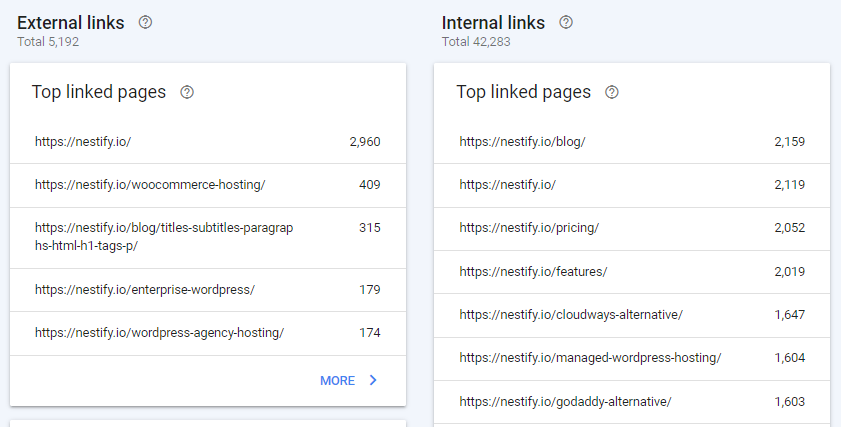841x427 pixels.
Task: Select external enterprise-wordpress page row
Action: (x=208, y=290)
